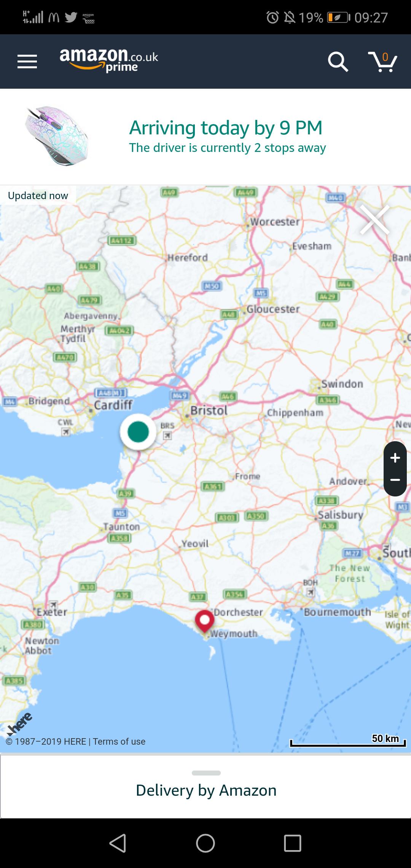Zoom in with the plus button
The width and height of the screenshot is (411, 868).
[x=395, y=457]
